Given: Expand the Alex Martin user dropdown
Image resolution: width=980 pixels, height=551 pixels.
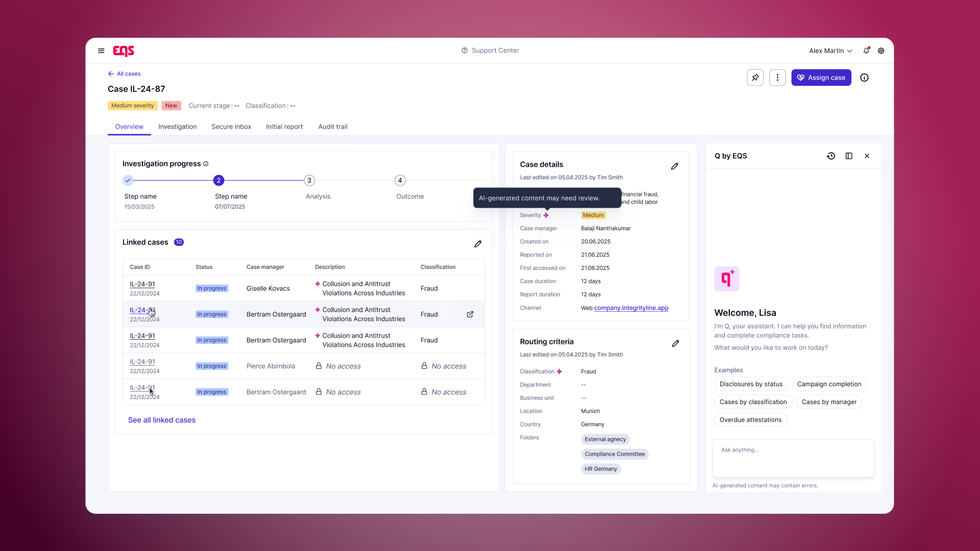Looking at the screenshot, I should (830, 51).
